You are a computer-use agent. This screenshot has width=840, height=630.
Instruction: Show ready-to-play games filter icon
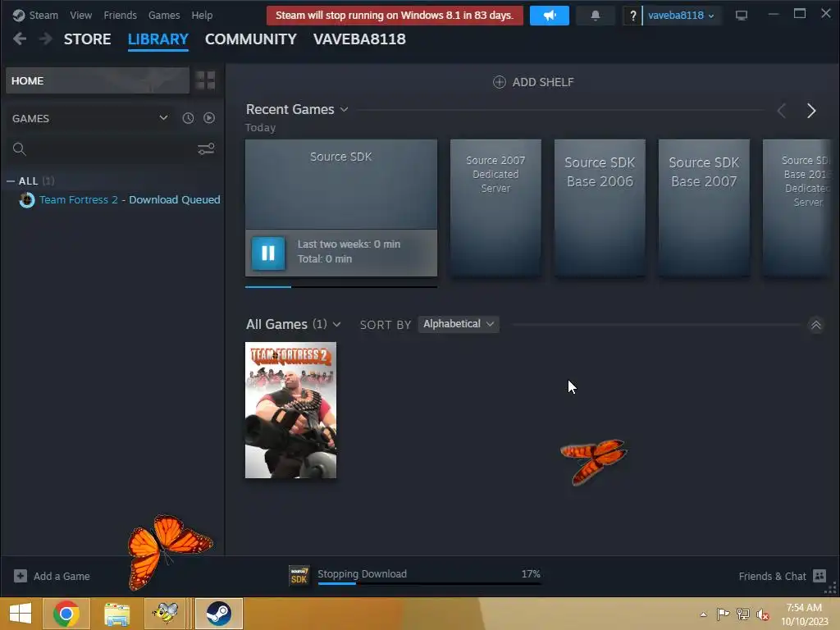tap(209, 118)
